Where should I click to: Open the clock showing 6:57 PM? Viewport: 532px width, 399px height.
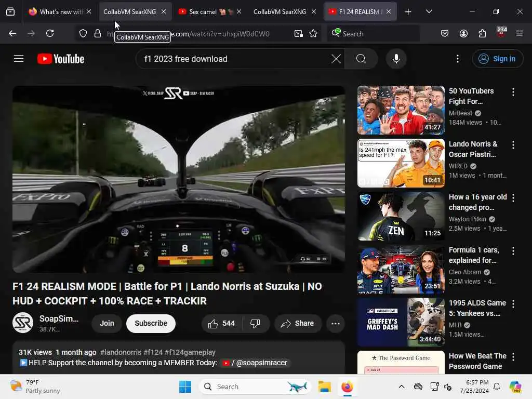(x=474, y=387)
